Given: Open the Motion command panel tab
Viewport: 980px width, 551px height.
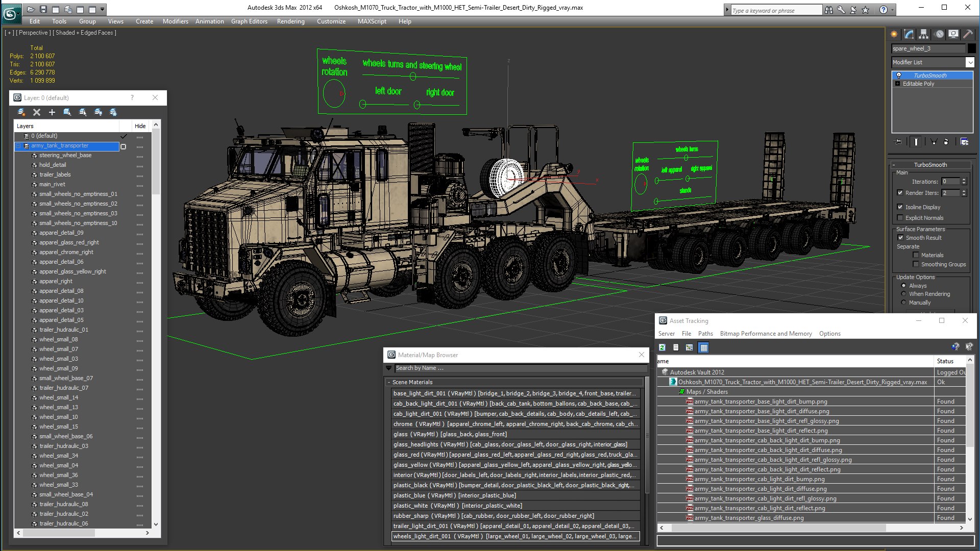Looking at the screenshot, I should (x=939, y=34).
